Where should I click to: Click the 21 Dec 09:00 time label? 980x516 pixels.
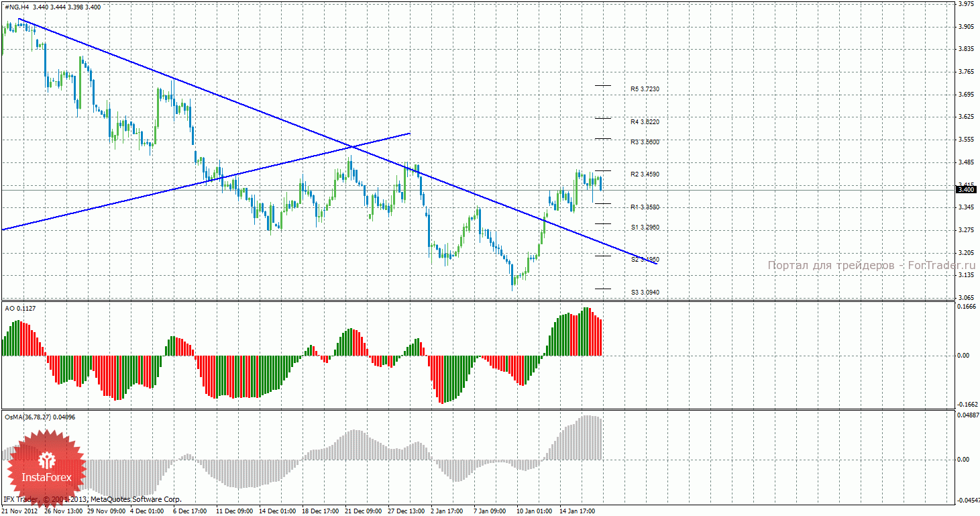[364, 511]
